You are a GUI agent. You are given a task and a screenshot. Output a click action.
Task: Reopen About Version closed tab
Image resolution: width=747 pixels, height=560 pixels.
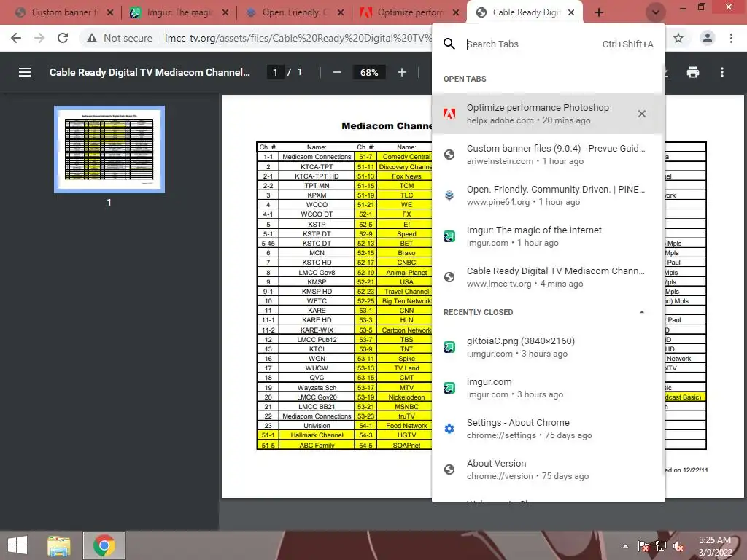tap(549, 470)
